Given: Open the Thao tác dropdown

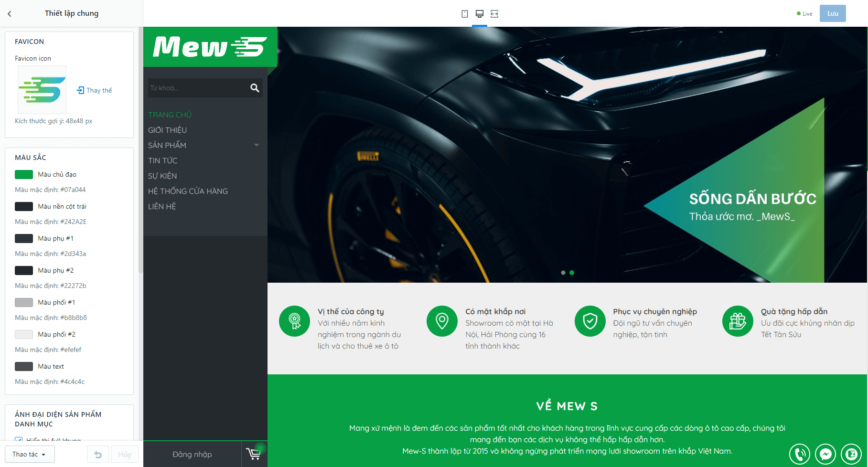Looking at the screenshot, I should pyautogui.click(x=30, y=454).
